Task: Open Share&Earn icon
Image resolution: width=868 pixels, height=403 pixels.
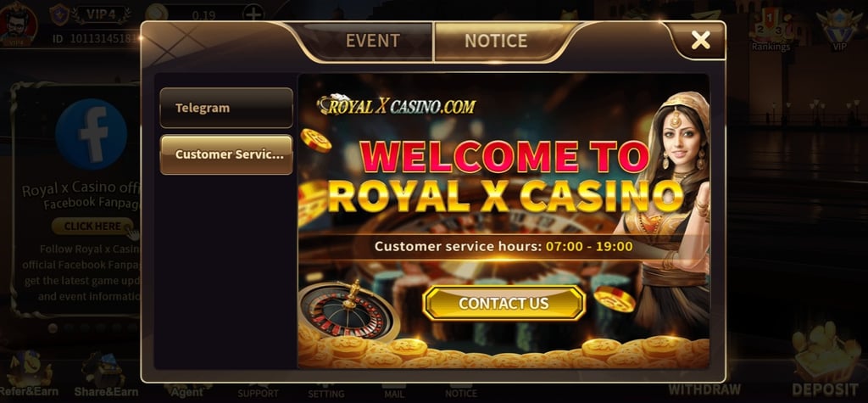Action: tap(106, 375)
